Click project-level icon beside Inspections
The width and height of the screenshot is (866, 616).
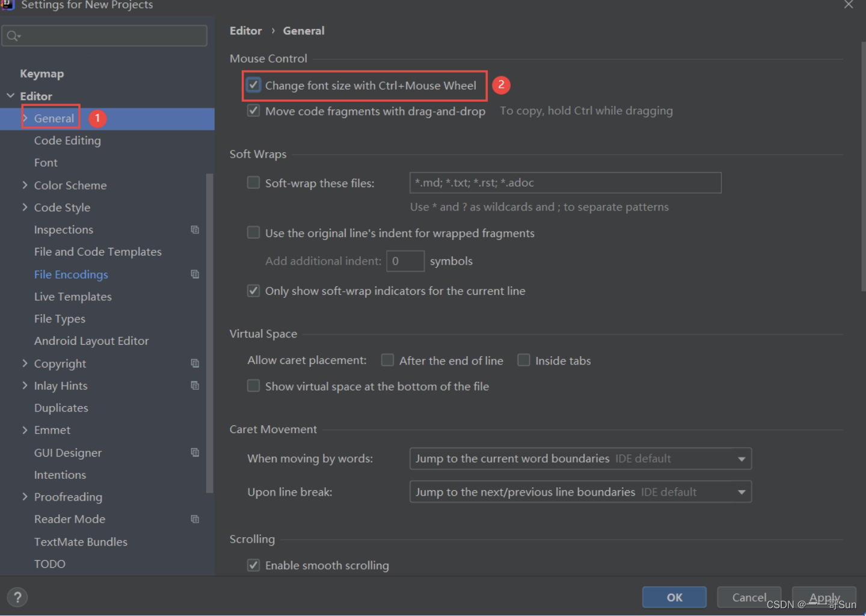[195, 229]
